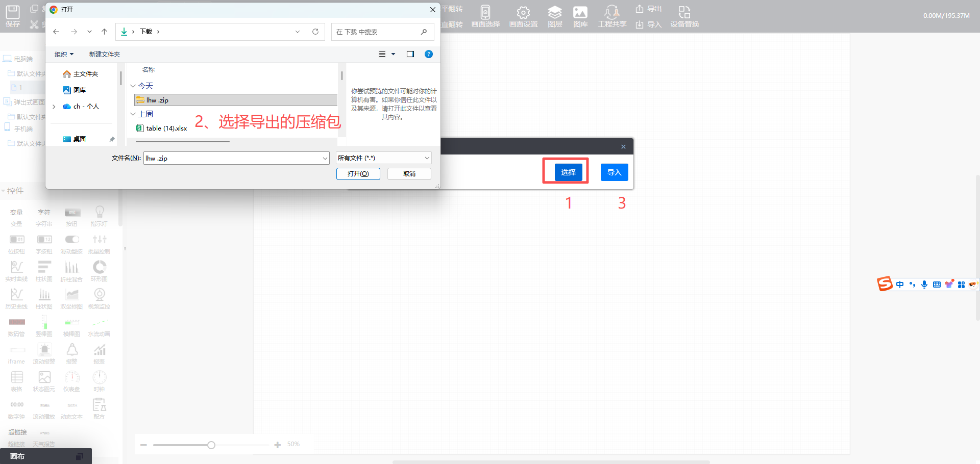
Task: Open the file type filter dropdown
Action: (384, 158)
